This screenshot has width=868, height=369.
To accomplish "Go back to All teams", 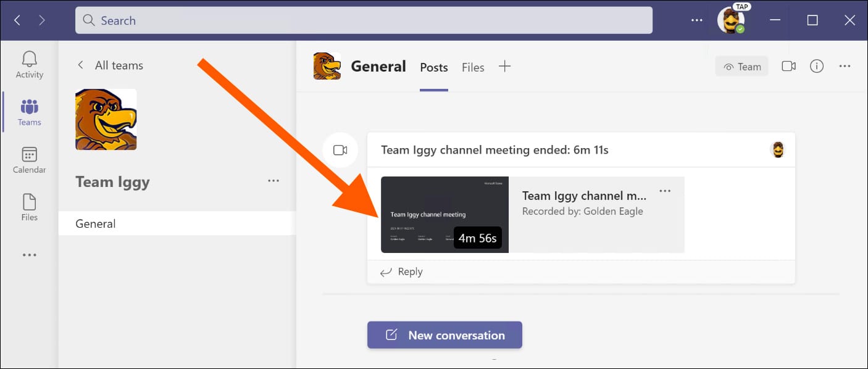I will point(110,65).
